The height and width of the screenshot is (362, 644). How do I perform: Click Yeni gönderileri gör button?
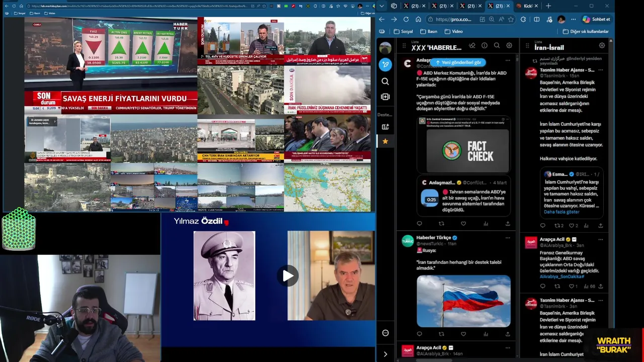click(x=458, y=62)
